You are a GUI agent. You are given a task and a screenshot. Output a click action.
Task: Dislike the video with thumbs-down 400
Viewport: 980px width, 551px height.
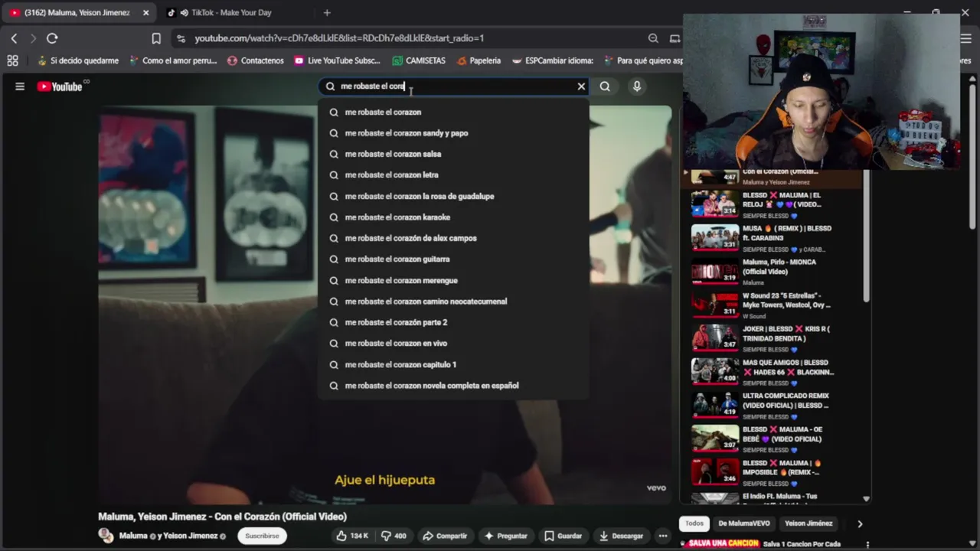[394, 536]
